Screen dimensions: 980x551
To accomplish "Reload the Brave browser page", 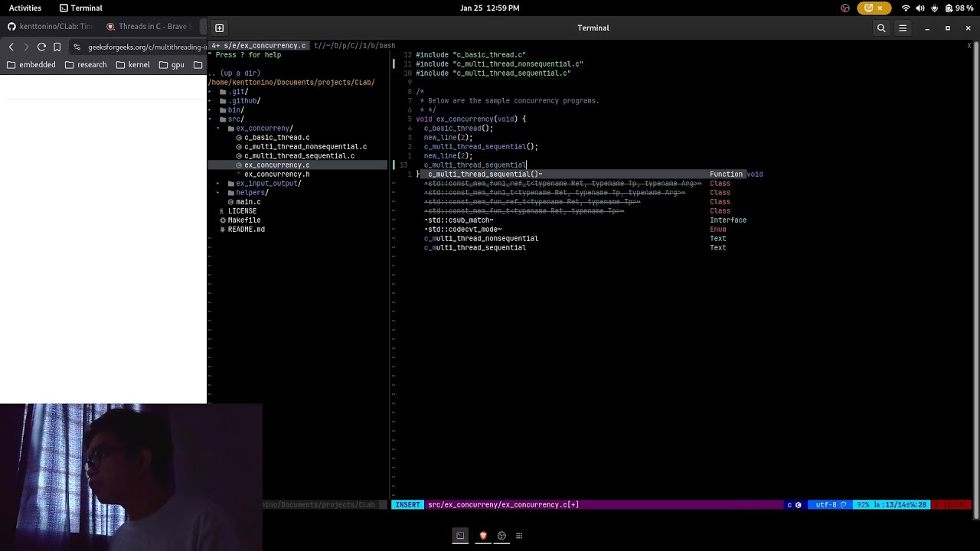I will [x=41, y=47].
